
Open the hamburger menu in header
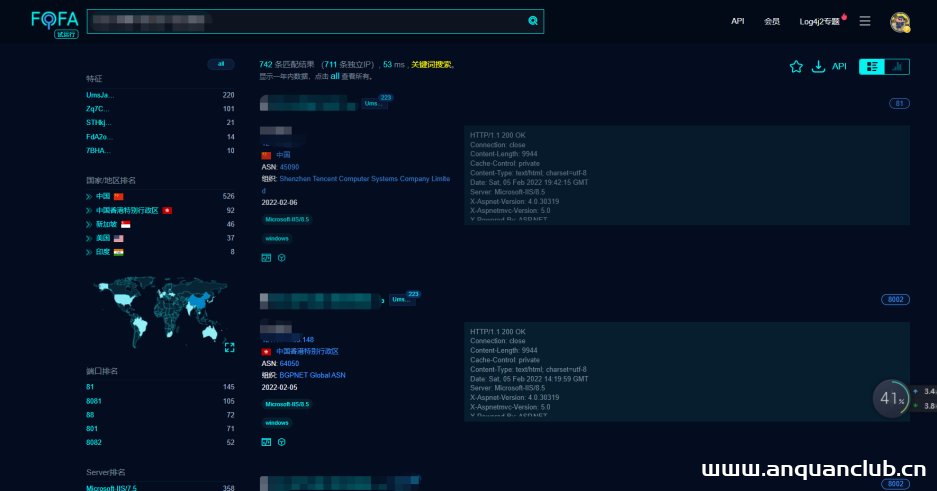[x=865, y=21]
